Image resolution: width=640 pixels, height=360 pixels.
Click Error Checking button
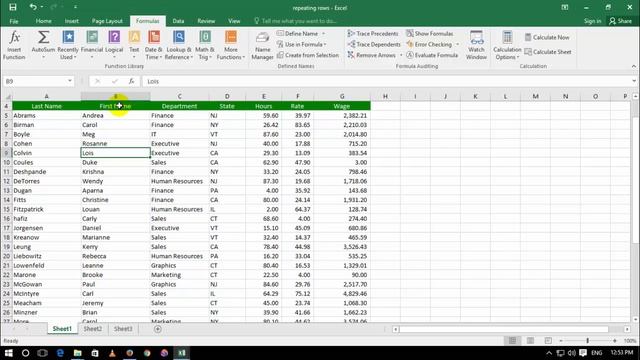point(429,44)
